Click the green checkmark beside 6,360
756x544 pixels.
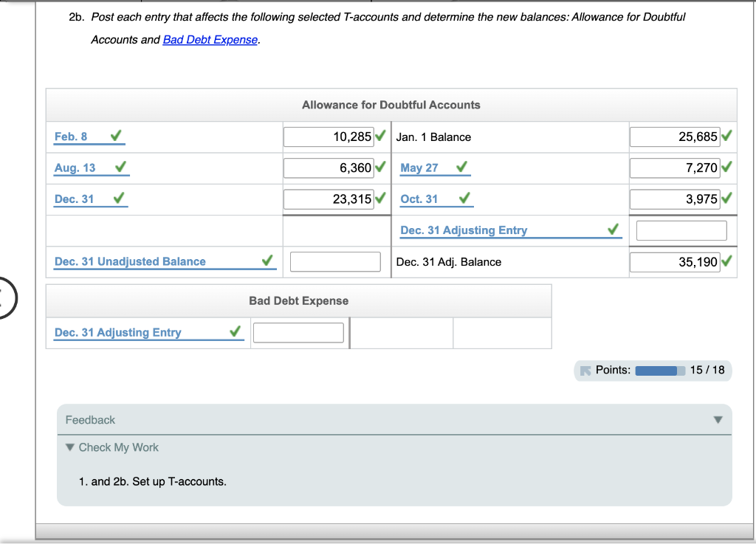point(380,167)
